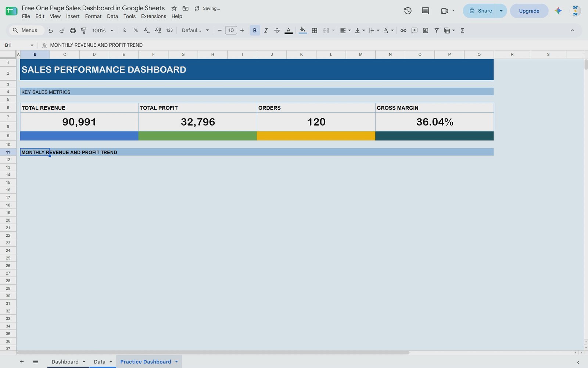Open the text color picker
This screenshot has width=588, height=368.
coord(288,31)
